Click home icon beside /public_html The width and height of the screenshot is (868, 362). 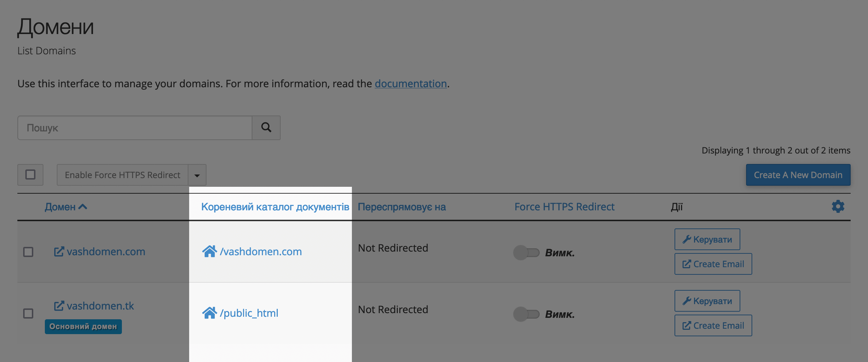(209, 312)
